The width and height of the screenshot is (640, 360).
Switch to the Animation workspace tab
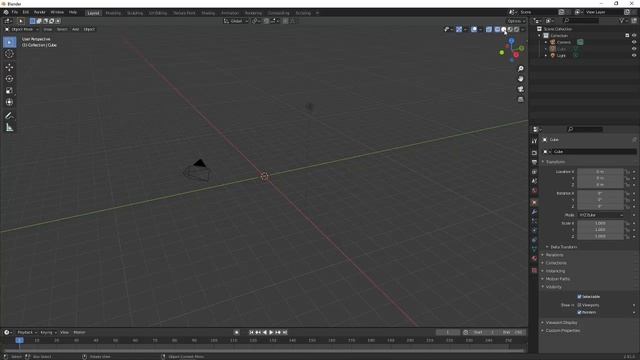(x=230, y=13)
